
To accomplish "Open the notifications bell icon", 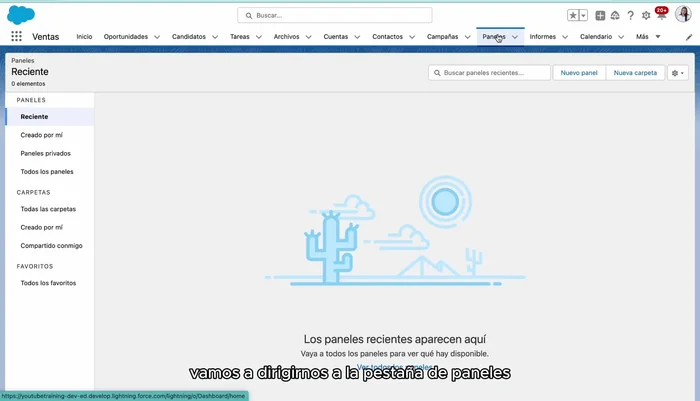I will point(661,14).
